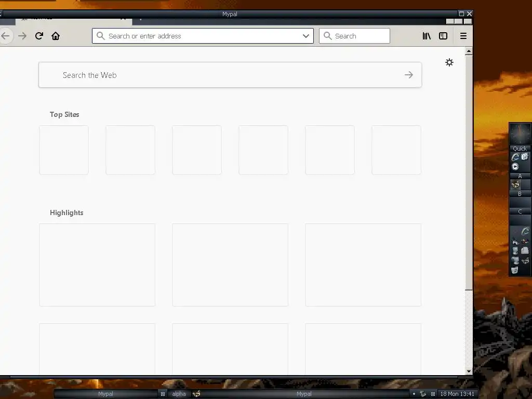Open right Highlights card in top row
The height and width of the screenshot is (399, 532).
coord(363,265)
